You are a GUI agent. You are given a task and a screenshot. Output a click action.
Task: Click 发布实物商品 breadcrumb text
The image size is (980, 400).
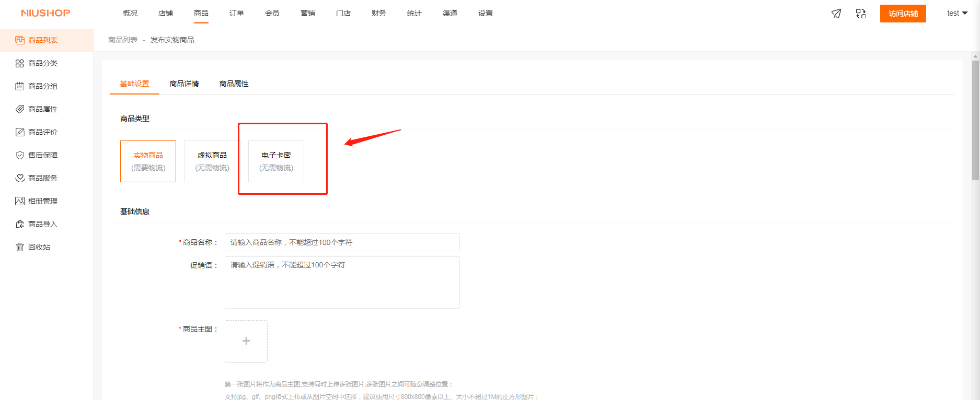coord(172,40)
